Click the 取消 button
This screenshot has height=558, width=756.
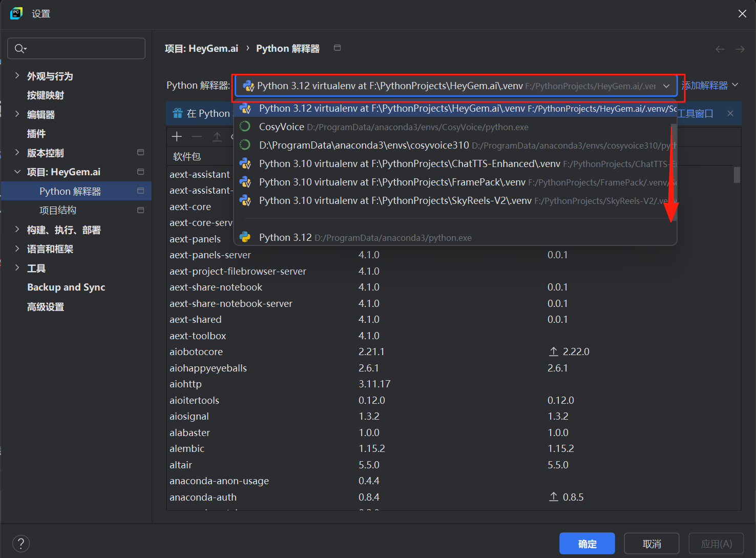652,544
